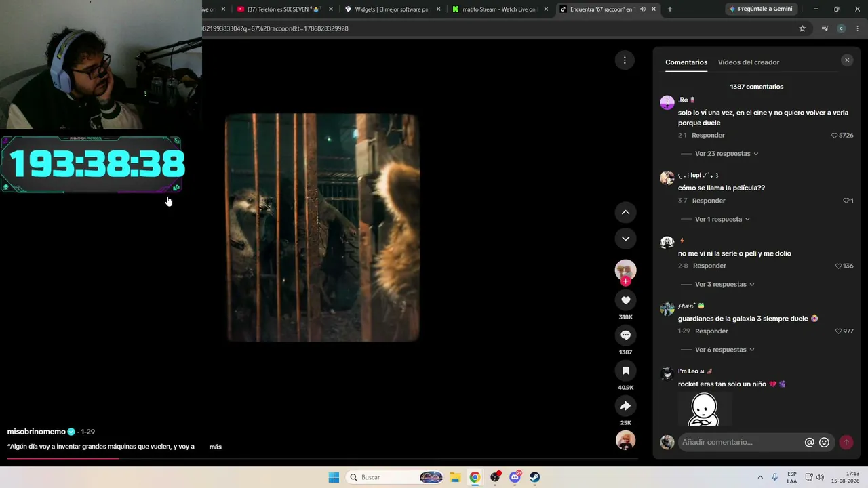Expand video caption with 'más'
Image resolution: width=868 pixels, height=488 pixels.
pyautogui.click(x=216, y=447)
